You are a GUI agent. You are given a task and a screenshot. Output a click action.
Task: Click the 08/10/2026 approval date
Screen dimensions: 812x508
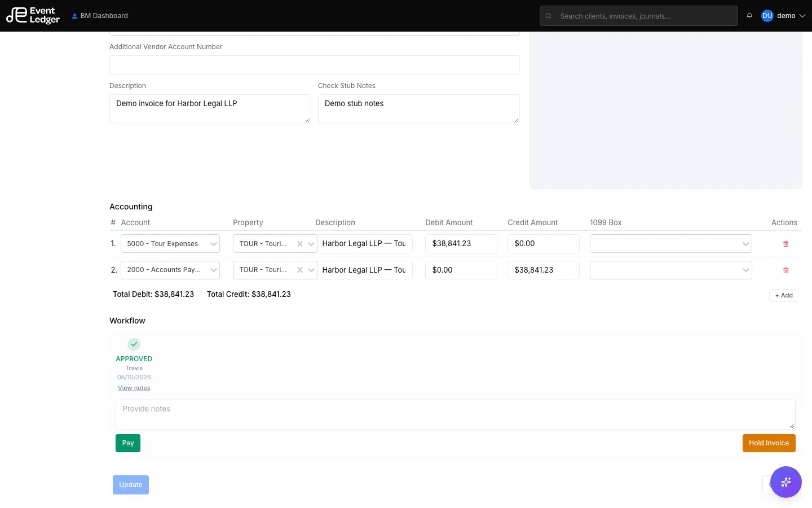coord(134,377)
